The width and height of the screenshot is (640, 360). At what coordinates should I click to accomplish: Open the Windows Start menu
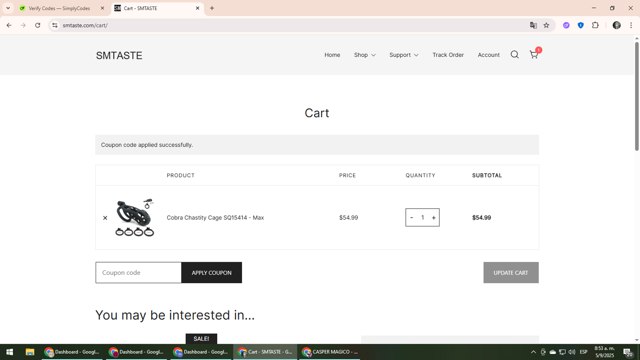click(9, 352)
